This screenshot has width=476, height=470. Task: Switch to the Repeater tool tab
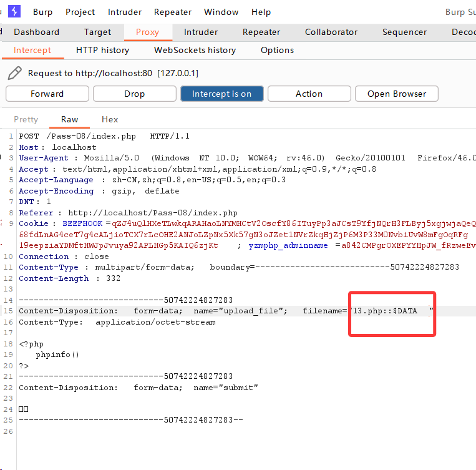[261, 32]
